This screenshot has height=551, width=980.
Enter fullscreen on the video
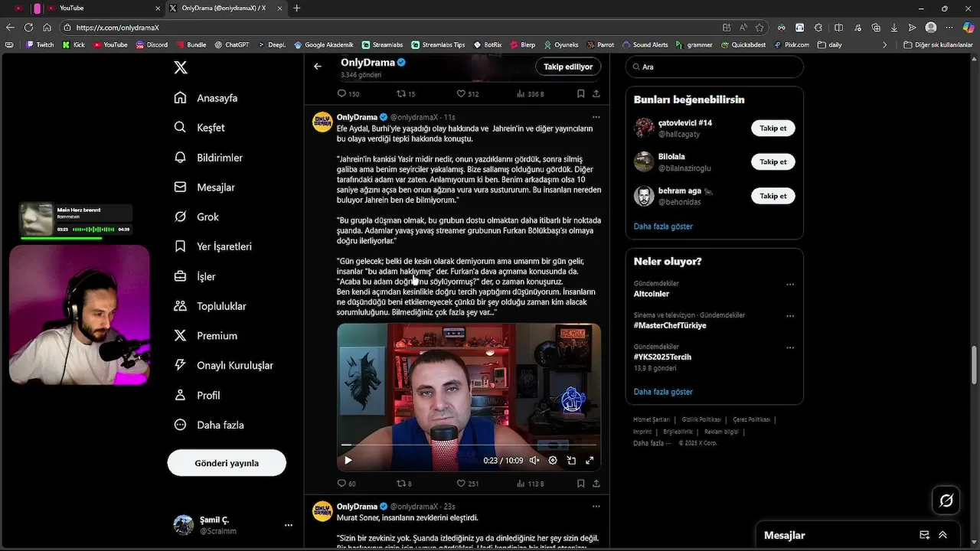point(590,460)
